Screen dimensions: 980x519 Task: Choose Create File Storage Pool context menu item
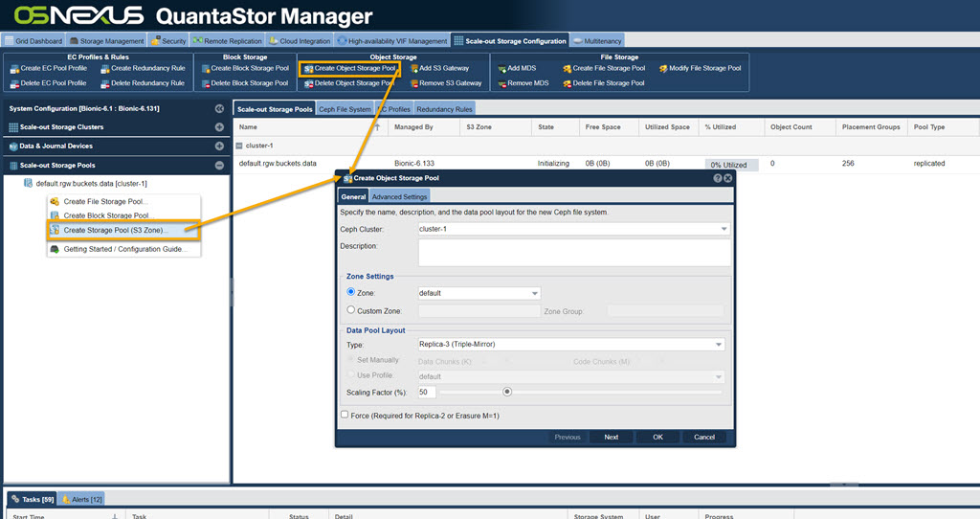point(123,201)
